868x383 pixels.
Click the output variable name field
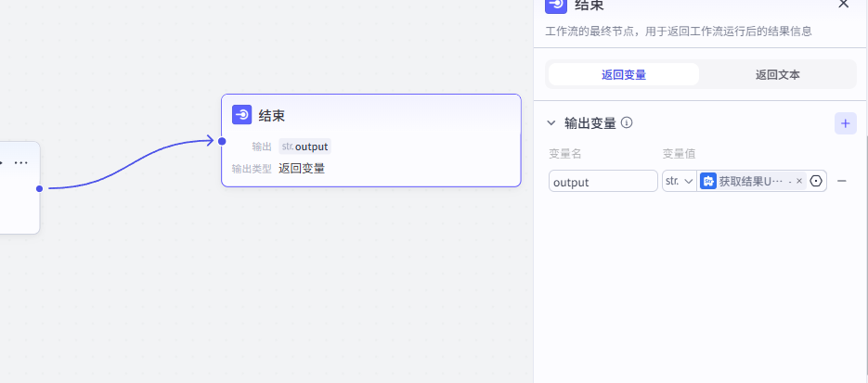pos(602,182)
